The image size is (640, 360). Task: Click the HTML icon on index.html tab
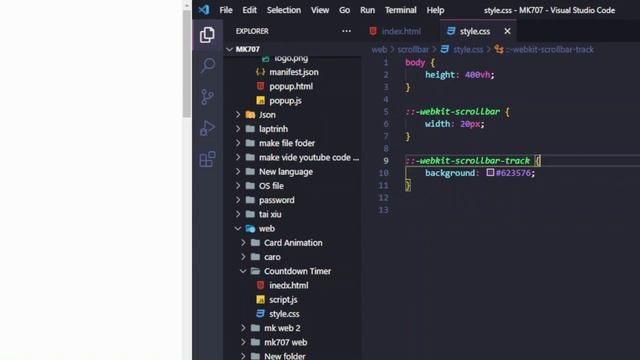coord(373,31)
